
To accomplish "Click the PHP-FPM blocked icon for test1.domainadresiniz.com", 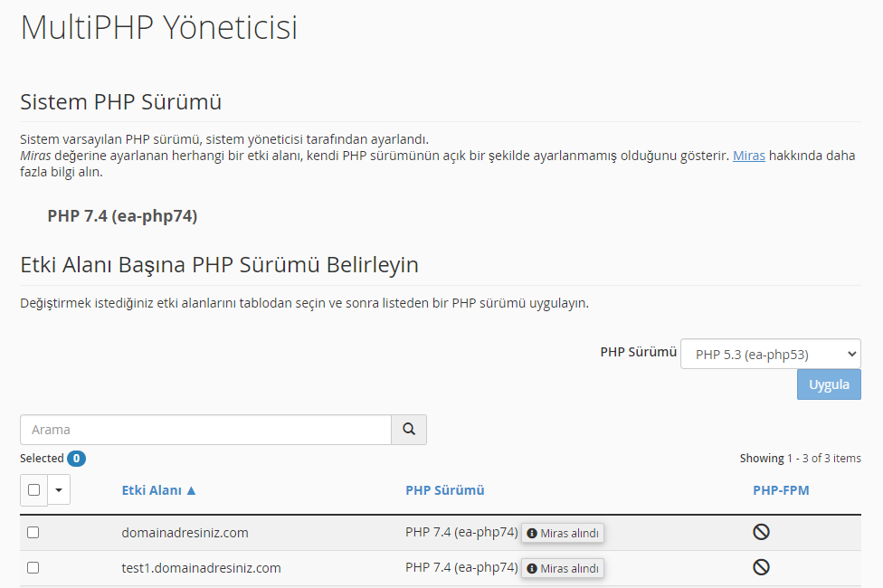I will [x=760, y=567].
